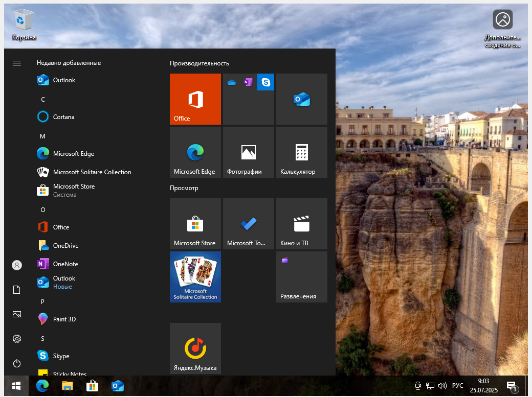Screen dimensions: 532x397
Task: Launch Paint 3D from the app list
Action: pos(95,319)
